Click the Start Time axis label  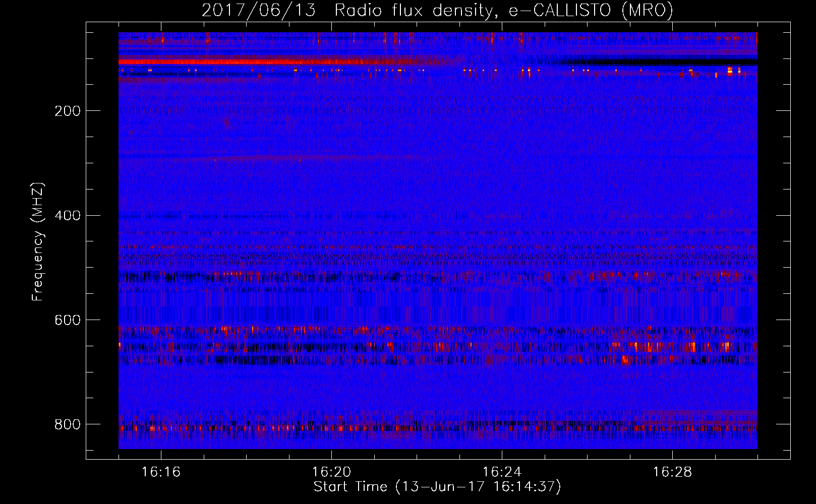437,487
